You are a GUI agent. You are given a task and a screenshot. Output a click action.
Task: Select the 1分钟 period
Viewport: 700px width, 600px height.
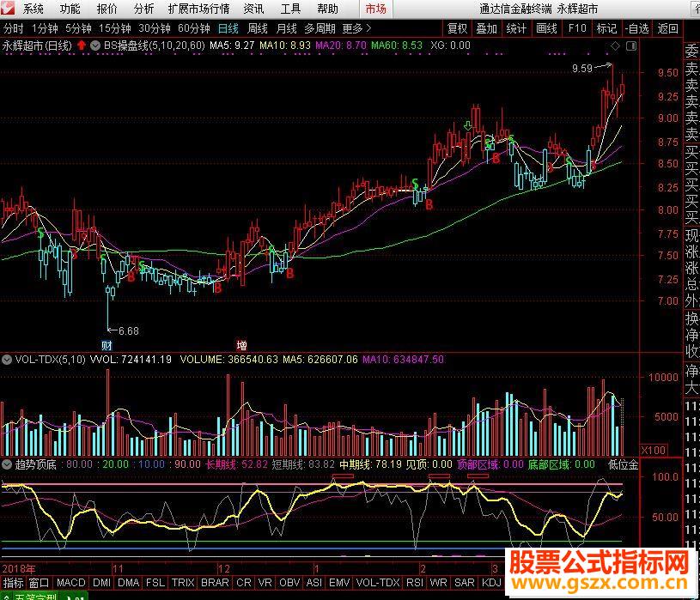point(45,28)
